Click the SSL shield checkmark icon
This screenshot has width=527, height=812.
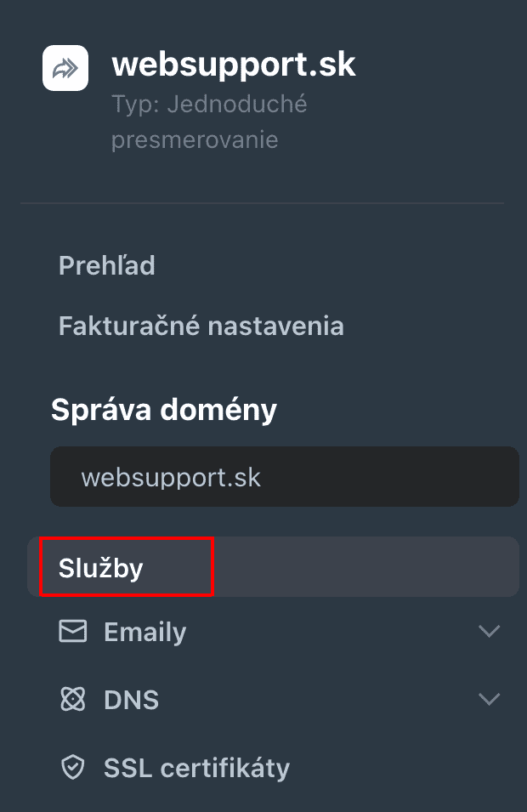73,767
